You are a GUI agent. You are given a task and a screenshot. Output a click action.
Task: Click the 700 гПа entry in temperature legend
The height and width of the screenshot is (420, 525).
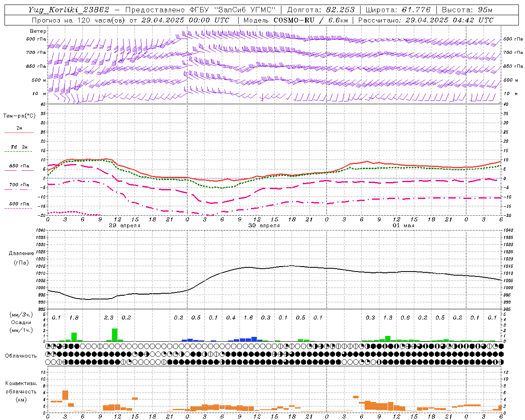[x=19, y=185]
